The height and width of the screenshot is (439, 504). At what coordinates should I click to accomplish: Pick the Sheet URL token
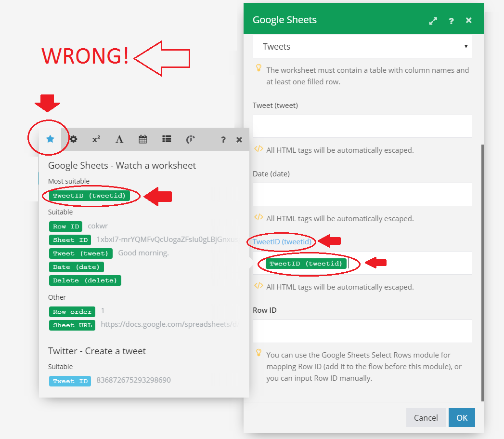coord(72,325)
